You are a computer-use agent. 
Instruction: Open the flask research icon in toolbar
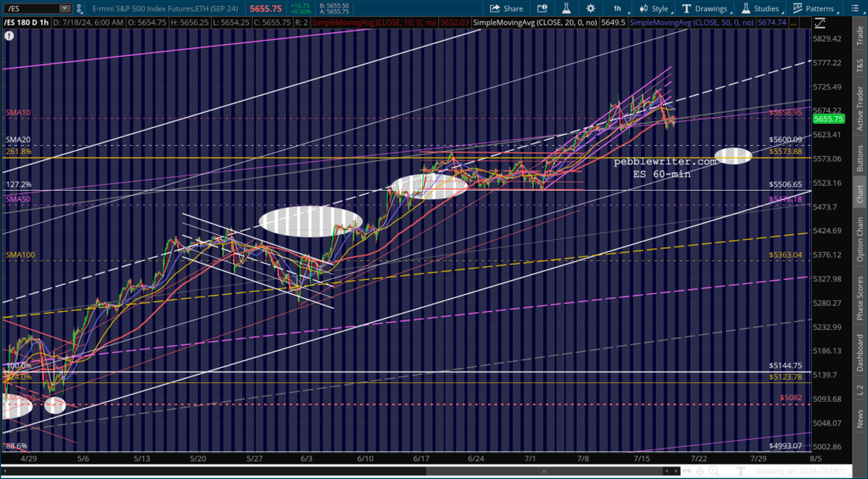566,8
